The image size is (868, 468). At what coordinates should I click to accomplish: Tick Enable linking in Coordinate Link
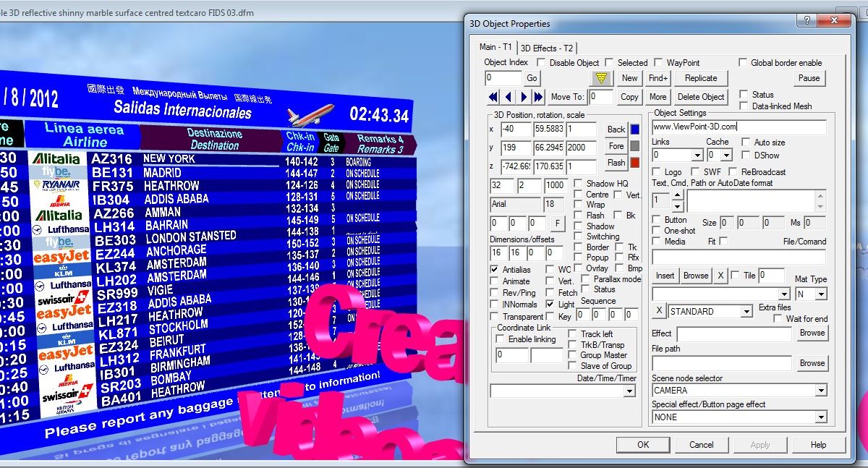pos(501,339)
